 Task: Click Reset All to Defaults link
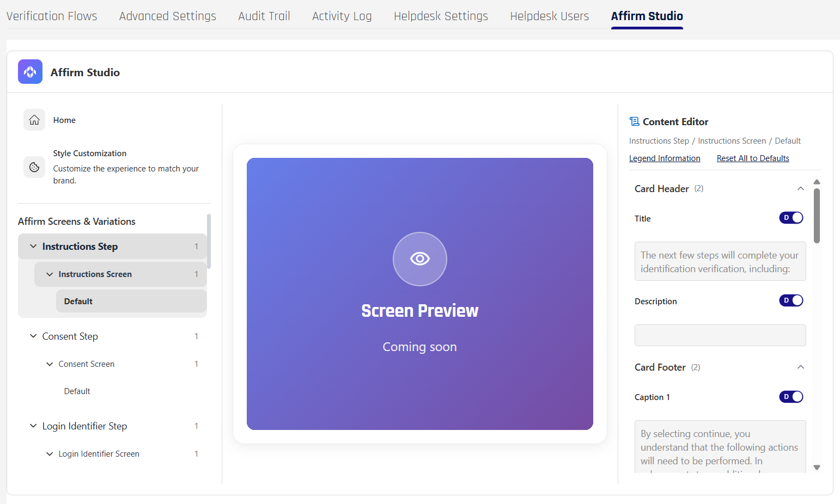tap(752, 158)
